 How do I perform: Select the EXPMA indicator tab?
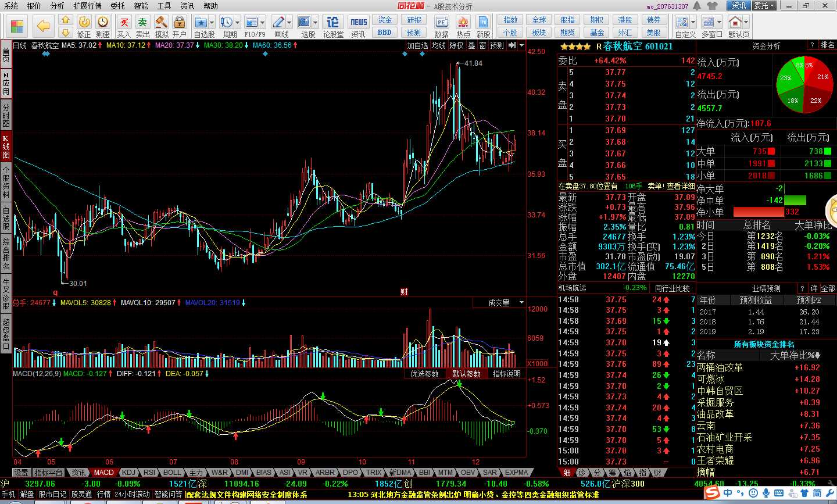516,473
